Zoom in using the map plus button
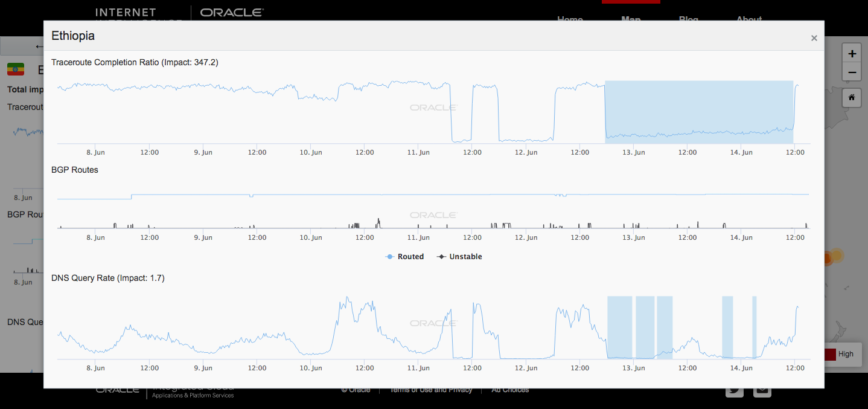The height and width of the screenshot is (409, 868). (x=852, y=54)
